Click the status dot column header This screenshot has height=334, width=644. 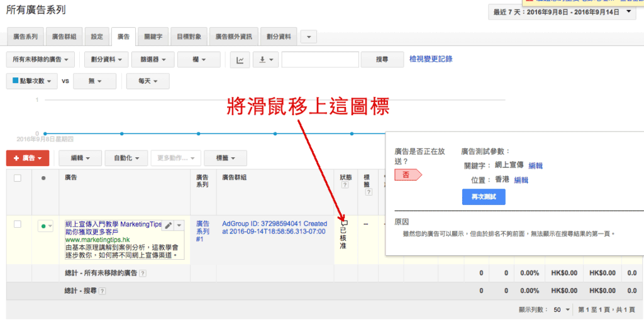[43, 178]
